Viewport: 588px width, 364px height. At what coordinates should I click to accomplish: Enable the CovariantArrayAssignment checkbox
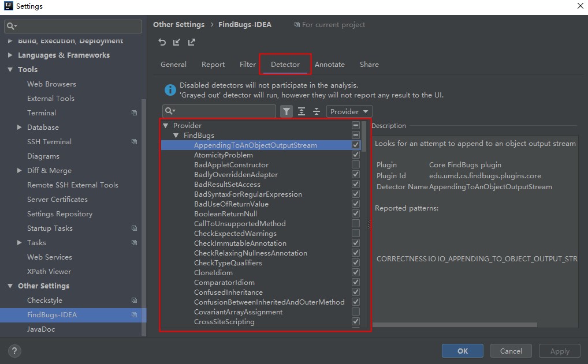tap(356, 312)
